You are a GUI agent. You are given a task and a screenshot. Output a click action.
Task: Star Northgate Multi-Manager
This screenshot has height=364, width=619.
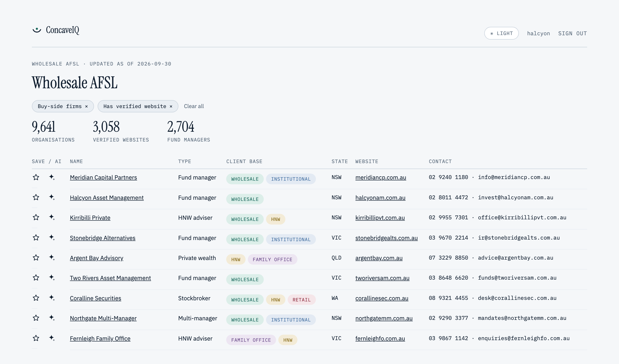pos(36,318)
